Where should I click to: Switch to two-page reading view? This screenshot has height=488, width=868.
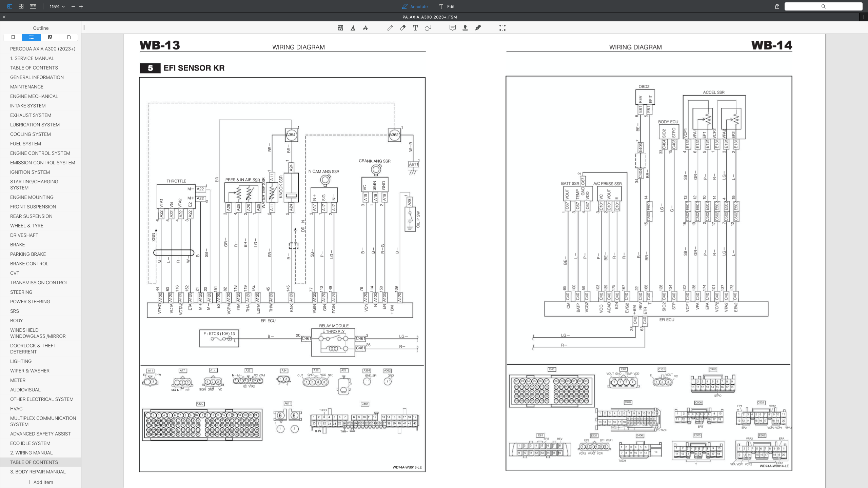click(33, 6)
